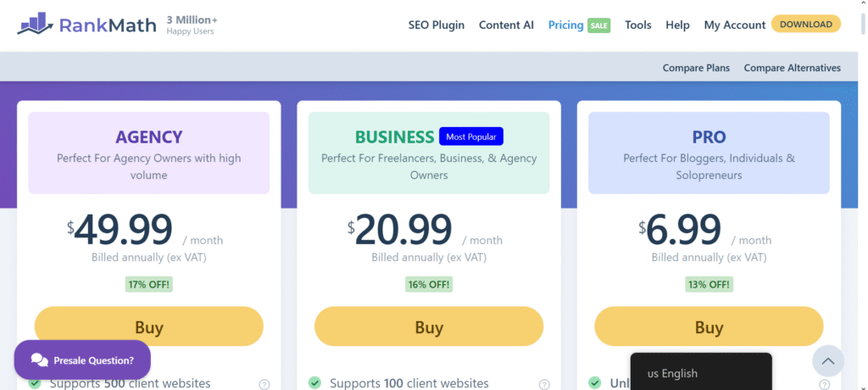The width and height of the screenshot is (868, 390).
Task: Click Supports 500 client websites text
Action: click(x=130, y=383)
